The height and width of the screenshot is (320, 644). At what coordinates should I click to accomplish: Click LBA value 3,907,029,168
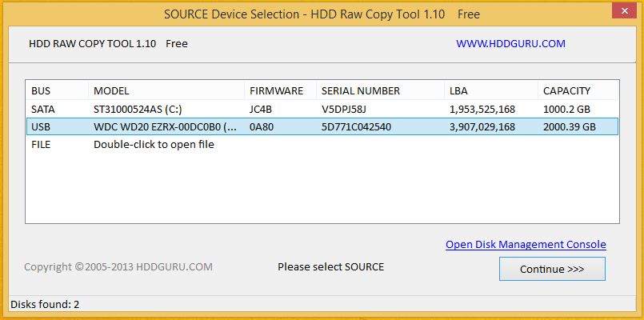tap(482, 127)
